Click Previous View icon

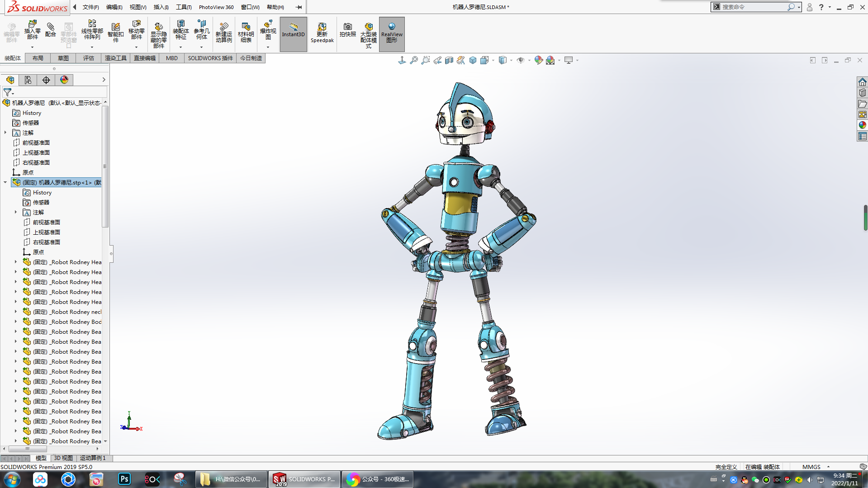coord(437,60)
